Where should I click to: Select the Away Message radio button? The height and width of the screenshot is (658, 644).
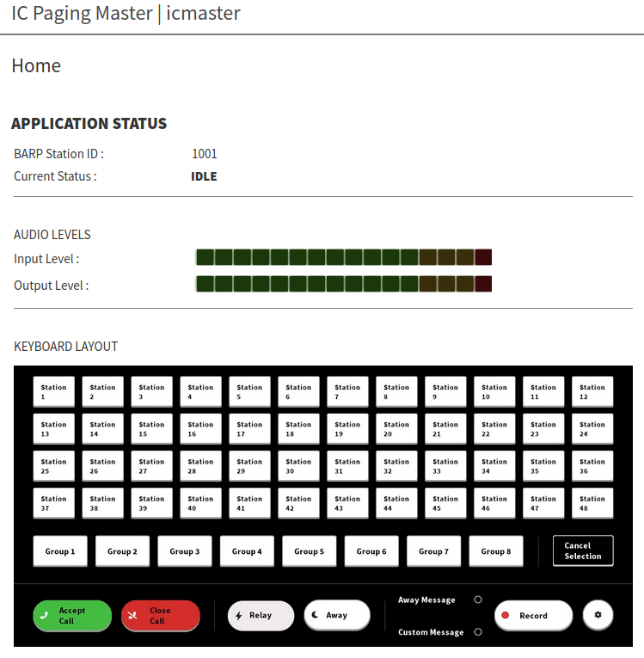click(478, 600)
